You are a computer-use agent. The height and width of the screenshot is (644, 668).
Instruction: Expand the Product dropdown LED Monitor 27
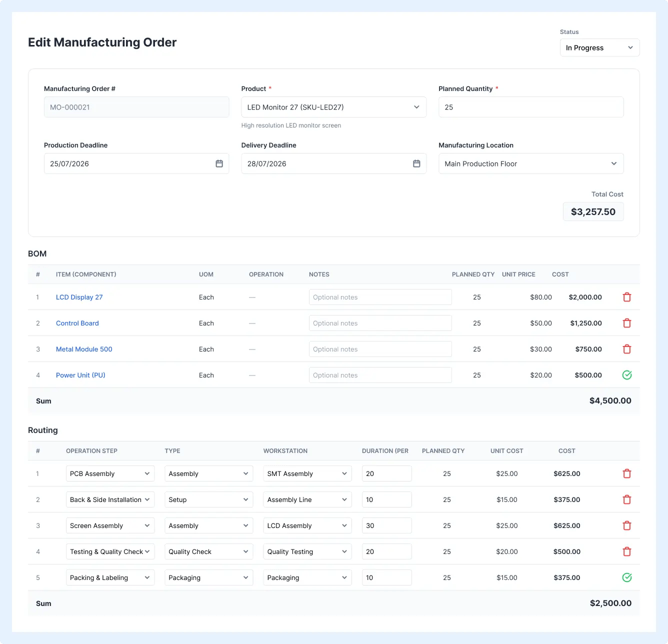click(333, 107)
